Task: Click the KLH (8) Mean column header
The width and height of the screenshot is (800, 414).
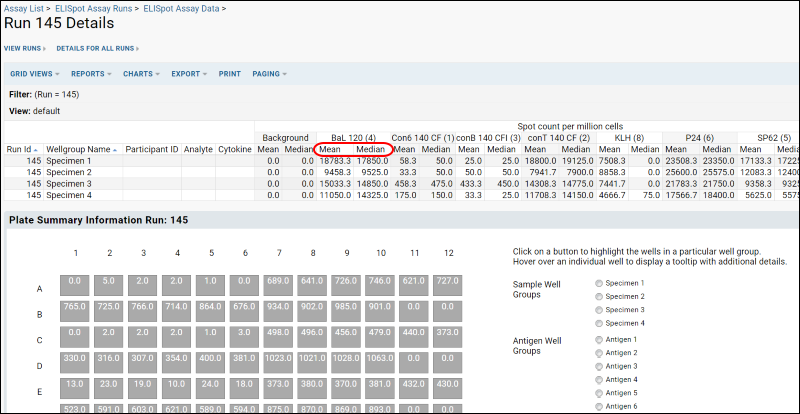Action: tap(610, 150)
